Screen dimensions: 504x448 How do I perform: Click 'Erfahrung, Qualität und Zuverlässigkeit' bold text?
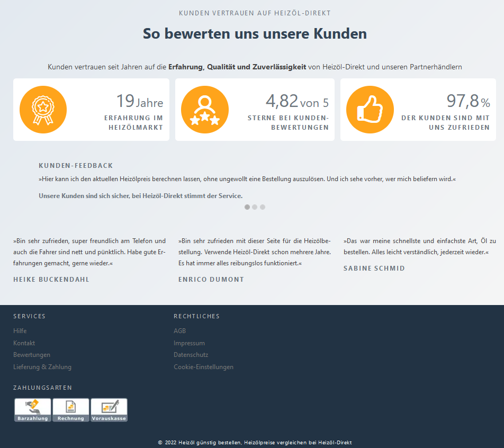click(x=237, y=67)
